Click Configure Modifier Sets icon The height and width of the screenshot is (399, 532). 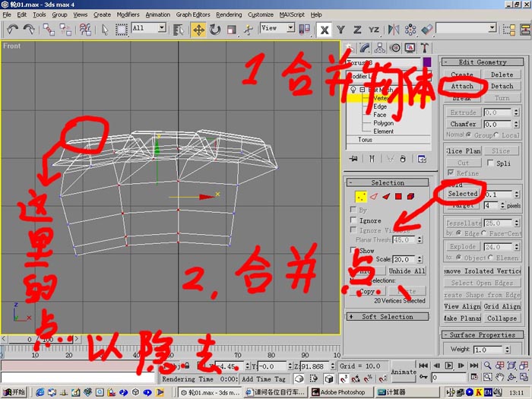coord(422,159)
